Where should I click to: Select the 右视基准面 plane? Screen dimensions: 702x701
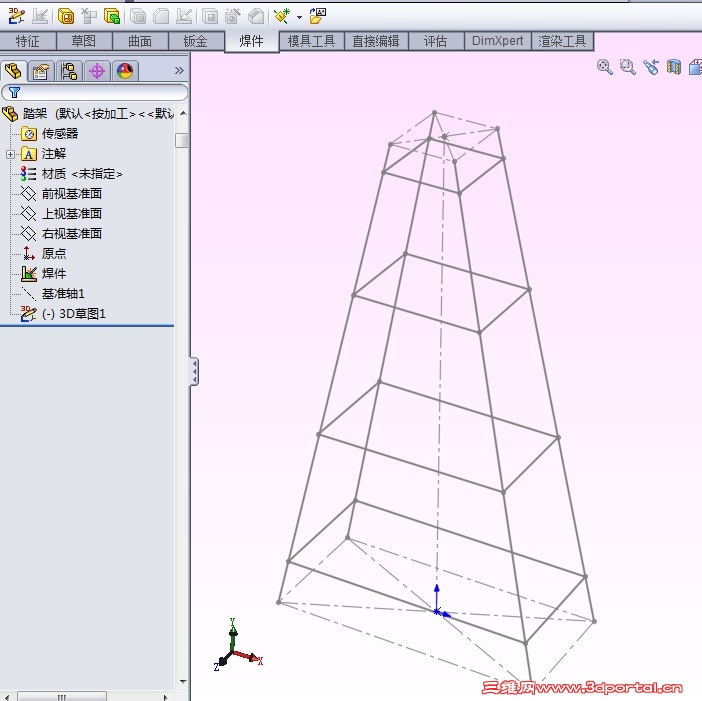(x=61, y=233)
